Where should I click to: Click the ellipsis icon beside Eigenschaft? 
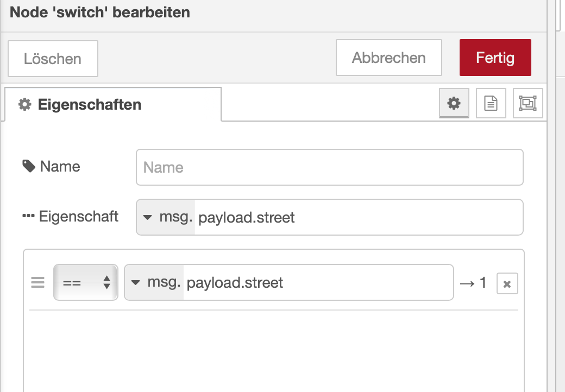(x=28, y=216)
